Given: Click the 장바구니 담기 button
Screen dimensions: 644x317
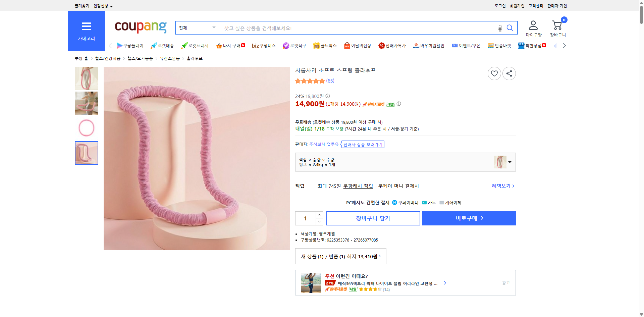Looking at the screenshot, I should (373, 218).
